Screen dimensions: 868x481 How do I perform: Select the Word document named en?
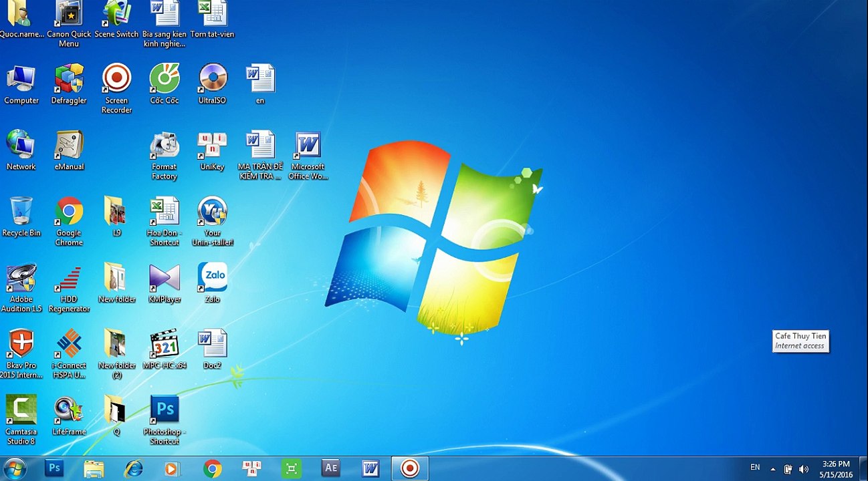click(x=260, y=84)
